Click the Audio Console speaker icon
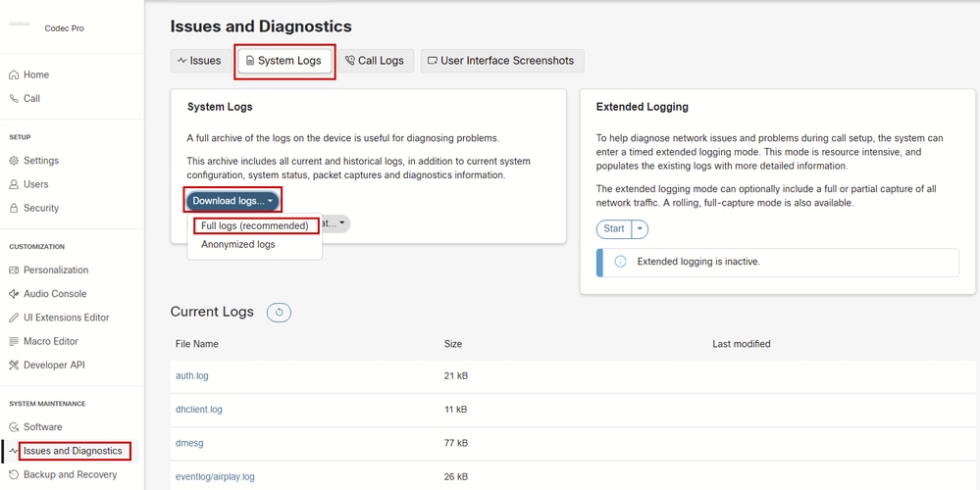980x490 pixels. [x=14, y=294]
